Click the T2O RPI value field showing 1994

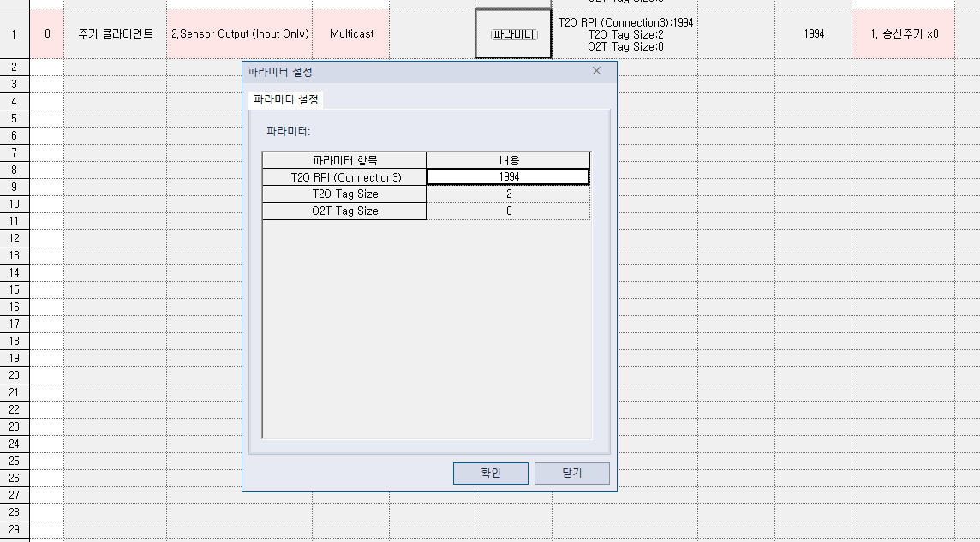(507, 176)
